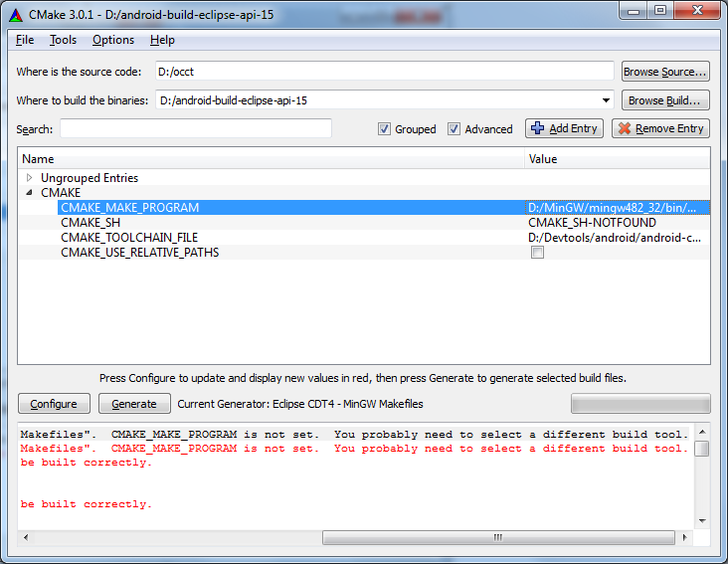Click the blue plus Add Entry icon
This screenshot has width=728, height=564.
(538, 128)
